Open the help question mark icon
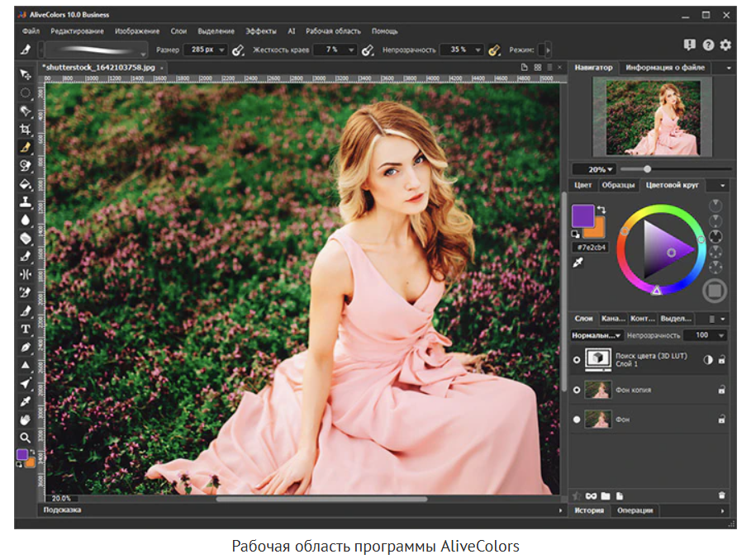Image resolution: width=756 pixels, height=559 pixels. pos(708,45)
